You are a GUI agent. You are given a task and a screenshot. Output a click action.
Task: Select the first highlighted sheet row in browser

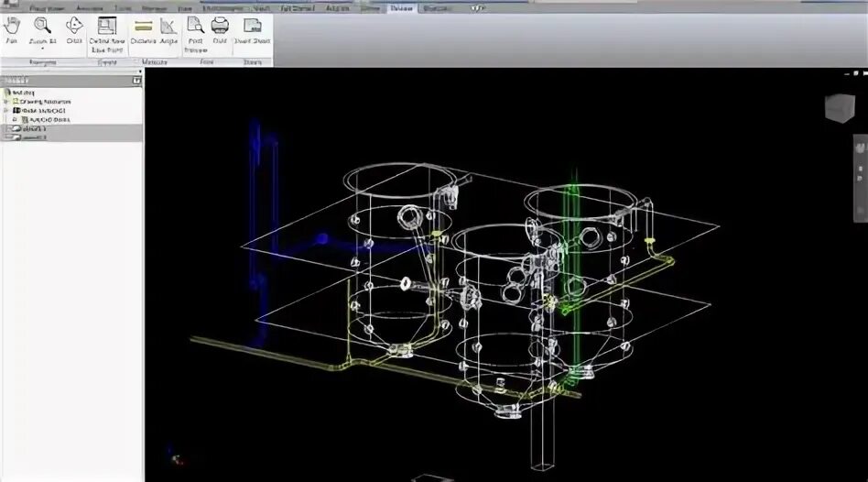71,128
